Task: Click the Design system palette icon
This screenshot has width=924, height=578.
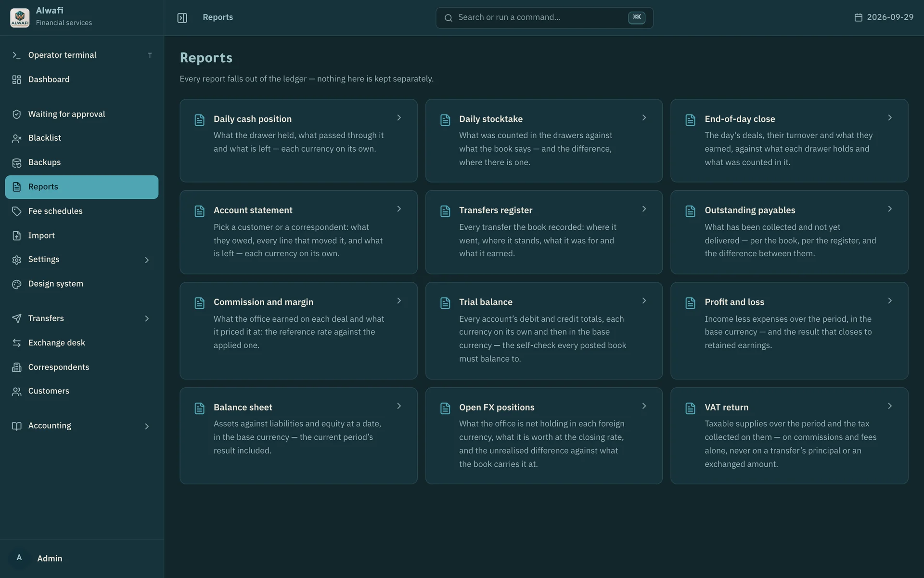Action: pyautogui.click(x=17, y=284)
